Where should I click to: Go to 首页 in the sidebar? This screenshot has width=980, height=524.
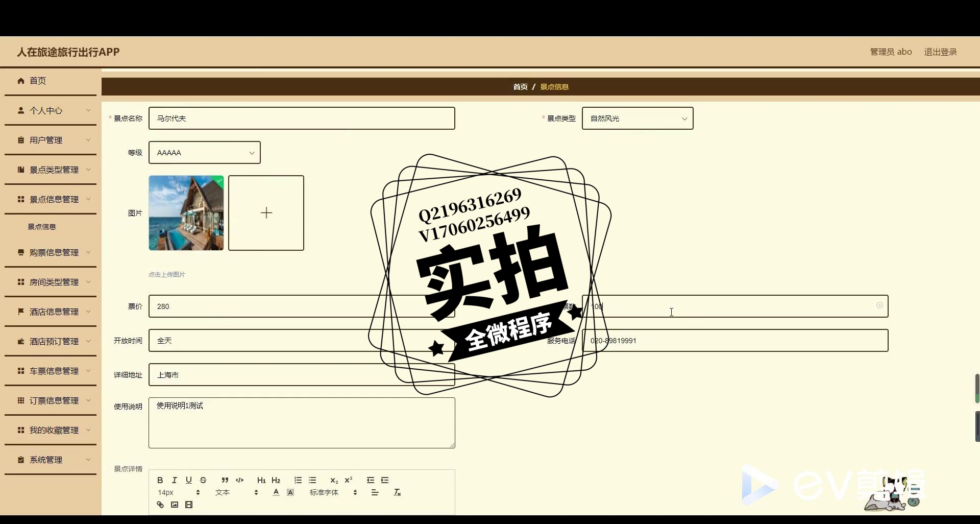pyautogui.click(x=51, y=81)
